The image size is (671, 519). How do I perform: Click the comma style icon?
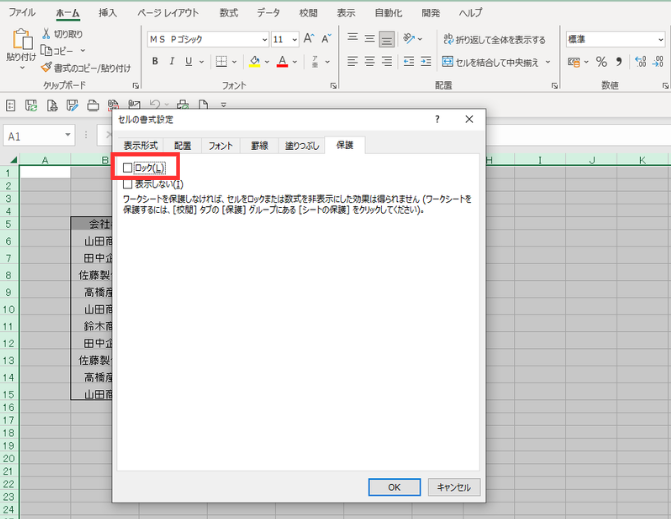click(619, 62)
